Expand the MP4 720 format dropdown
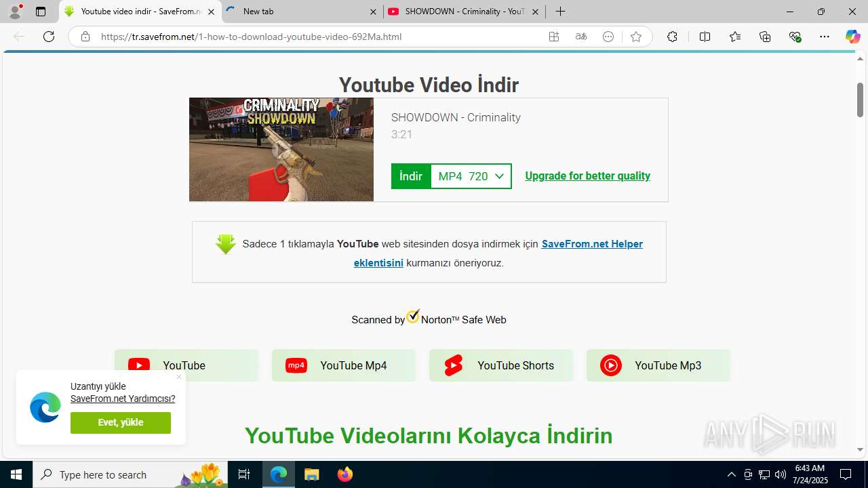 (x=471, y=176)
